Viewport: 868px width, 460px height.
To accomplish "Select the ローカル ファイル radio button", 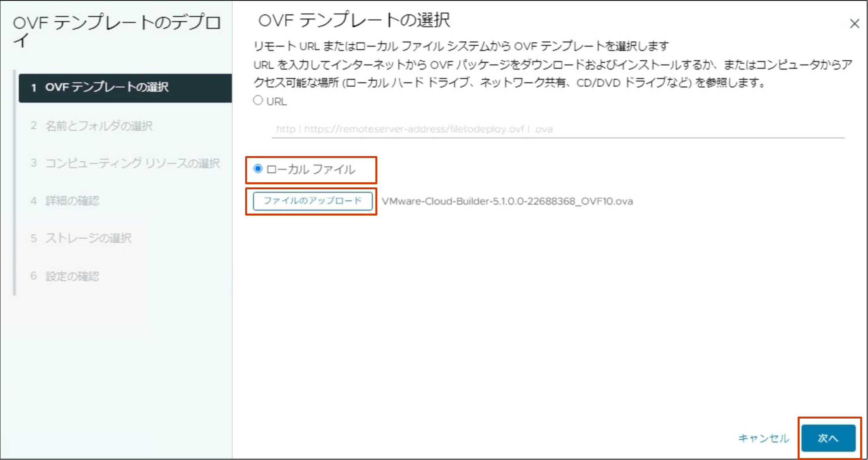I will pyautogui.click(x=258, y=169).
